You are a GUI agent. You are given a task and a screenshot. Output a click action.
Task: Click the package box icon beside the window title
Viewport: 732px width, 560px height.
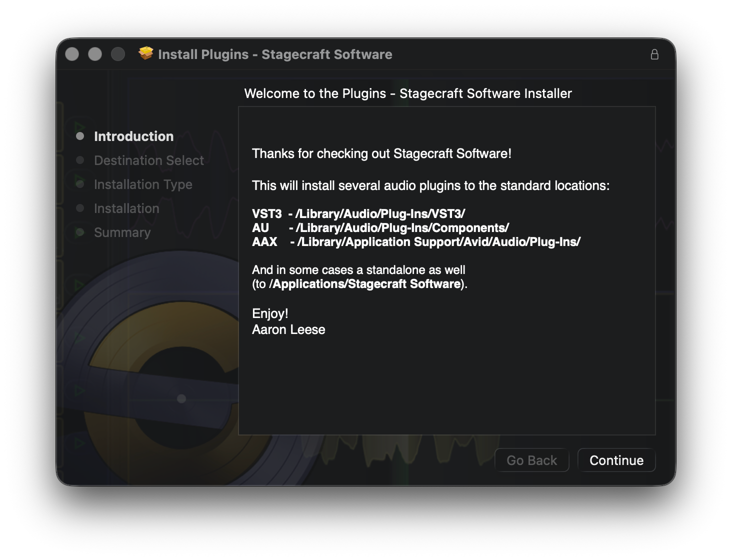[x=146, y=53]
